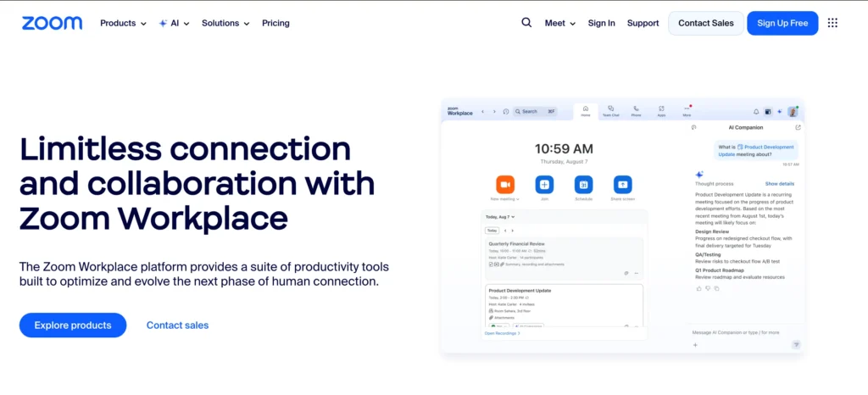Select the Team Chat tab

click(x=610, y=111)
